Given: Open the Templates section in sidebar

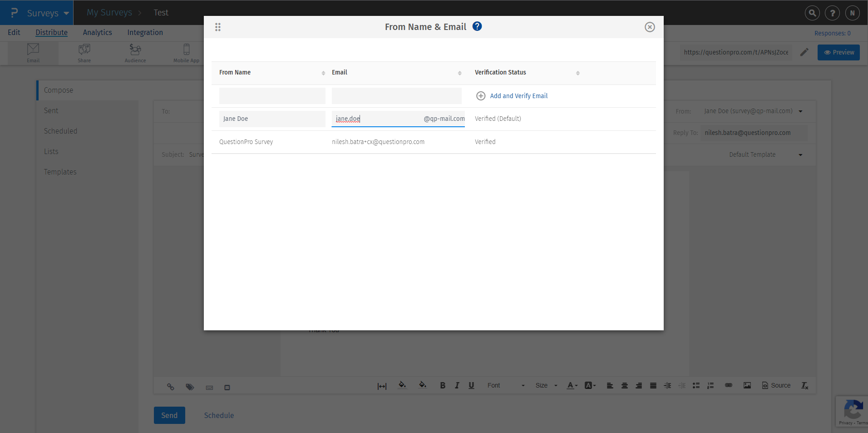Looking at the screenshot, I should [60, 172].
